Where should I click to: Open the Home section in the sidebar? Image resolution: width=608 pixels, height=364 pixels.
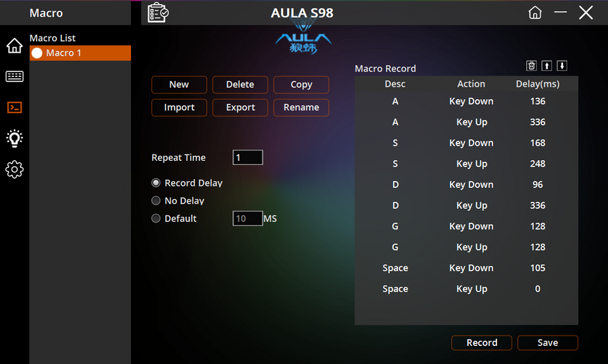[x=15, y=45]
